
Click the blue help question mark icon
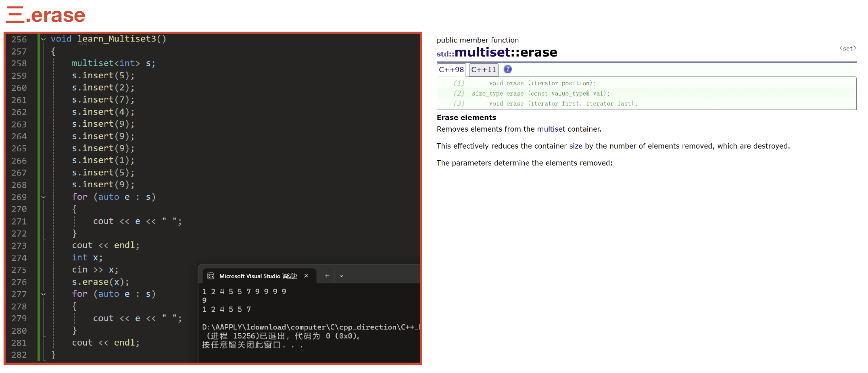pyautogui.click(x=508, y=69)
